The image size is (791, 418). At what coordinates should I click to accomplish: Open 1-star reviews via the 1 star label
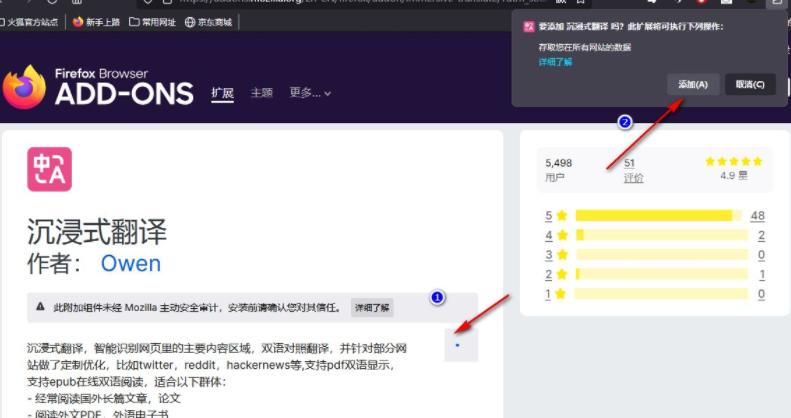pyautogui.click(x=555, y=294)
